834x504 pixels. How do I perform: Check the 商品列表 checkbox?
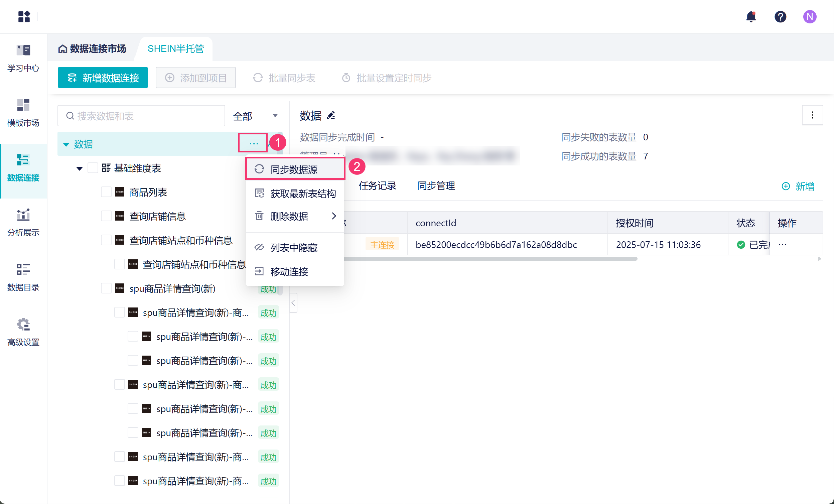tap(106, 192)
